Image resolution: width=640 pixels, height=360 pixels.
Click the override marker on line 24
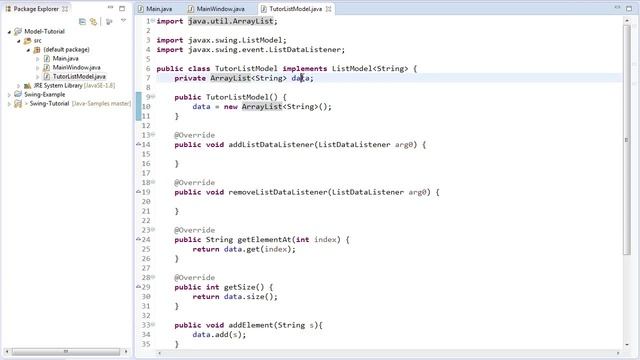(138, 239)
